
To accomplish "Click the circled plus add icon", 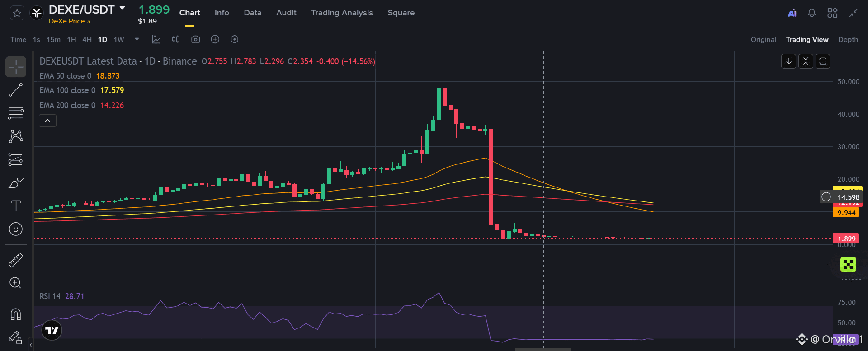I will [215, 40].
